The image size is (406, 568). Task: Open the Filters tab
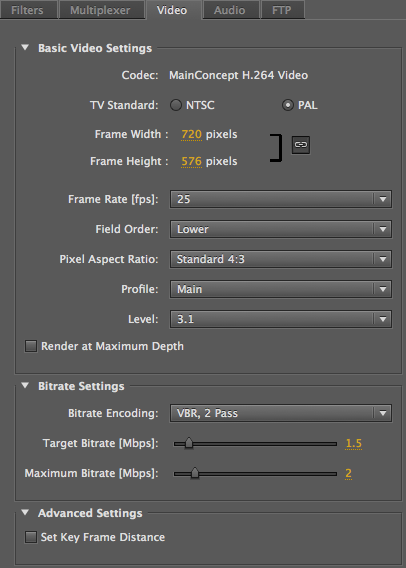point(28,10)
